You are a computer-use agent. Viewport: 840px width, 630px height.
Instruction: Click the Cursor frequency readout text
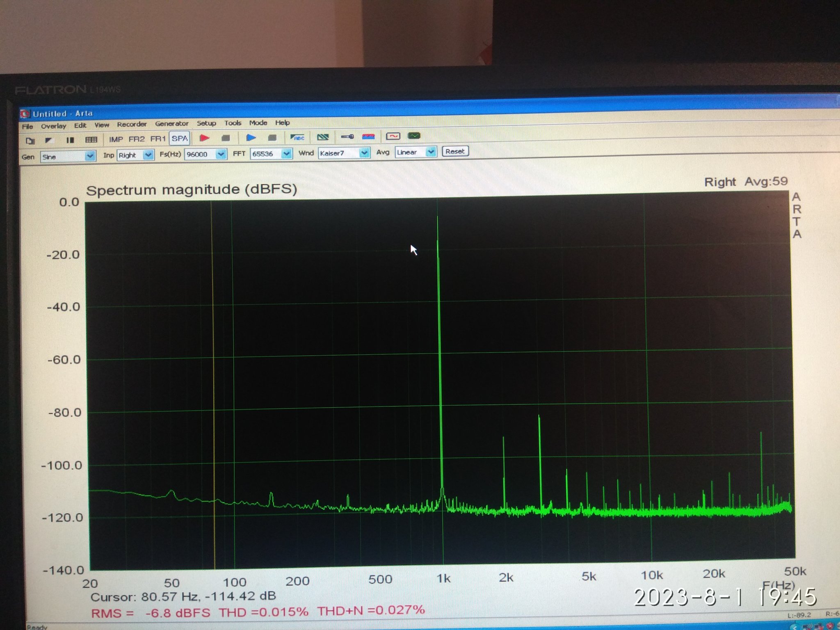(x=183, y=596)
